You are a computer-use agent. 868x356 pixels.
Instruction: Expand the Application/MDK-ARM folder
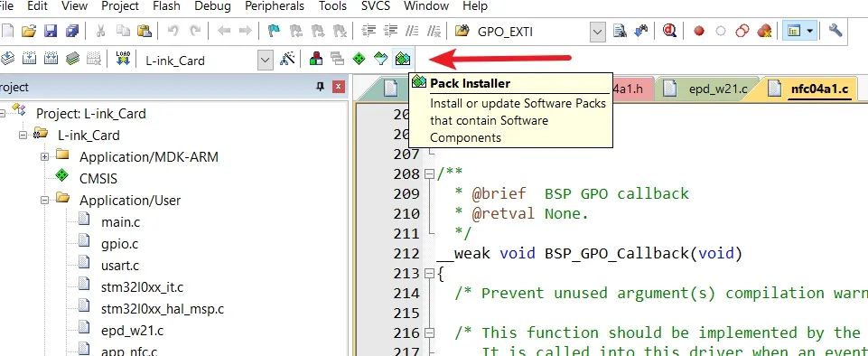(x=44, y=156)
